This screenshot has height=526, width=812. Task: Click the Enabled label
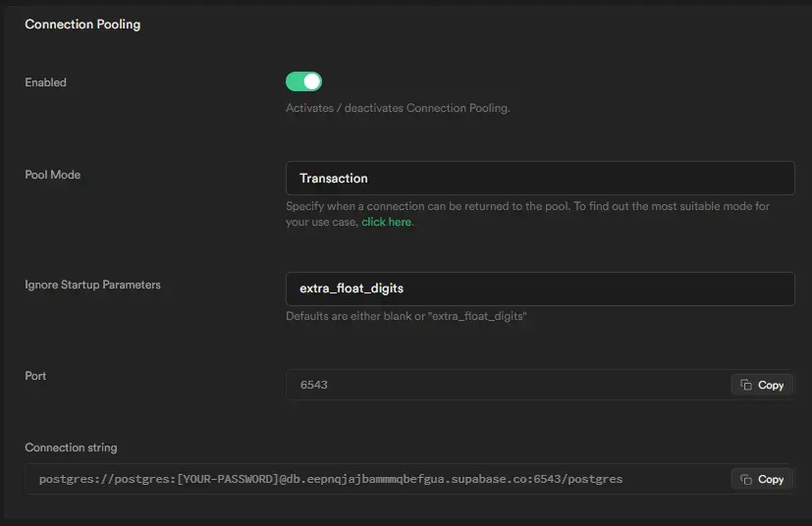pos(45,82)
